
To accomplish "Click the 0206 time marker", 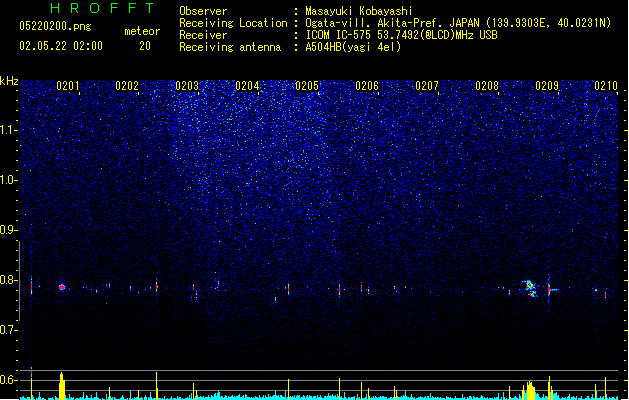I will pos(367,86).
